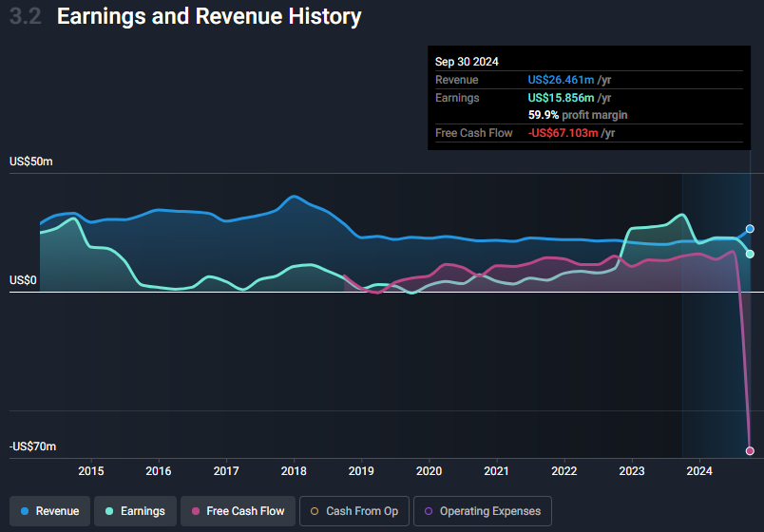Click the Sep 30 2024 tooltip date

point(467,62)
